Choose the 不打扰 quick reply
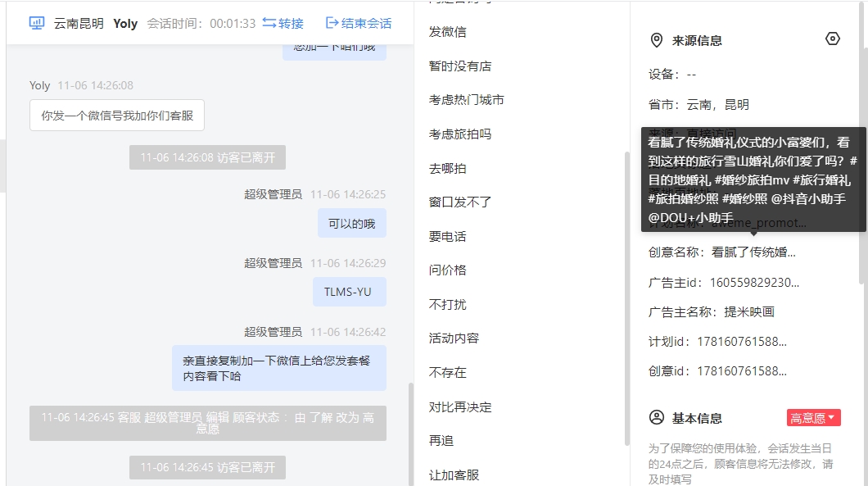The height and width of the screenshot is (486, 868). coord(447,305)
